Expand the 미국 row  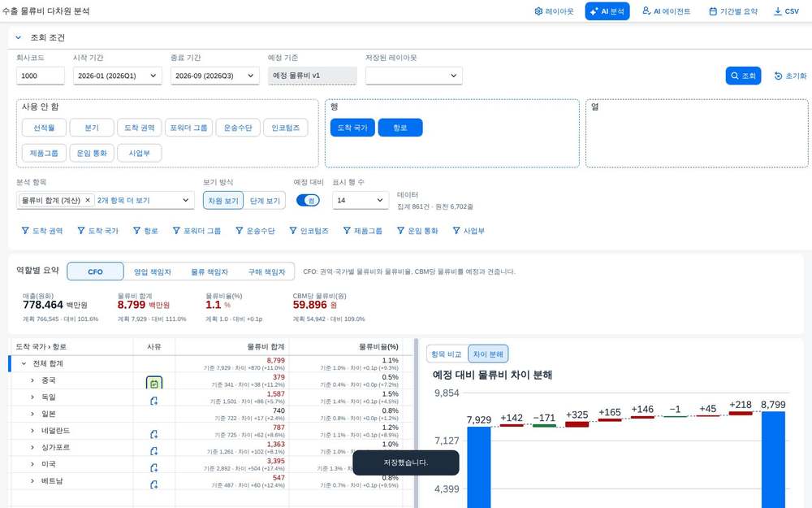(x=32, y=464)
